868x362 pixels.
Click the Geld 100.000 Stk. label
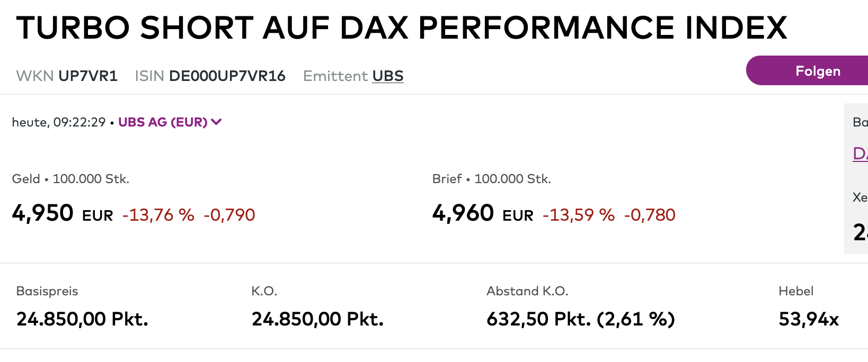pos(70,179)
